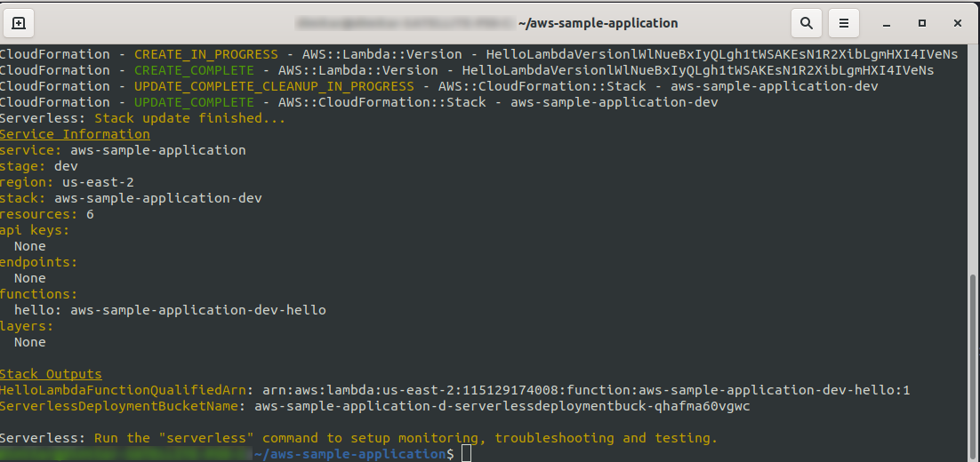Click the text cursor at the prompt
This screenshot has width=980, height=462.
(467, 454)
